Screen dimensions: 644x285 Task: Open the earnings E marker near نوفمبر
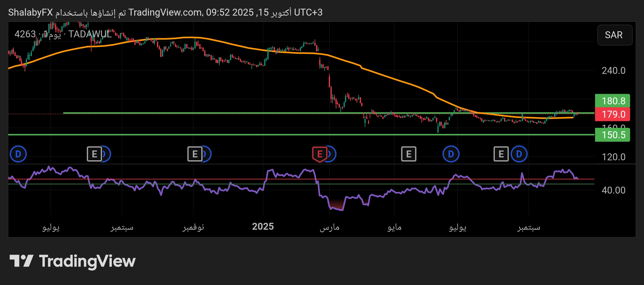pyautogui.click(x=195, y=154)
